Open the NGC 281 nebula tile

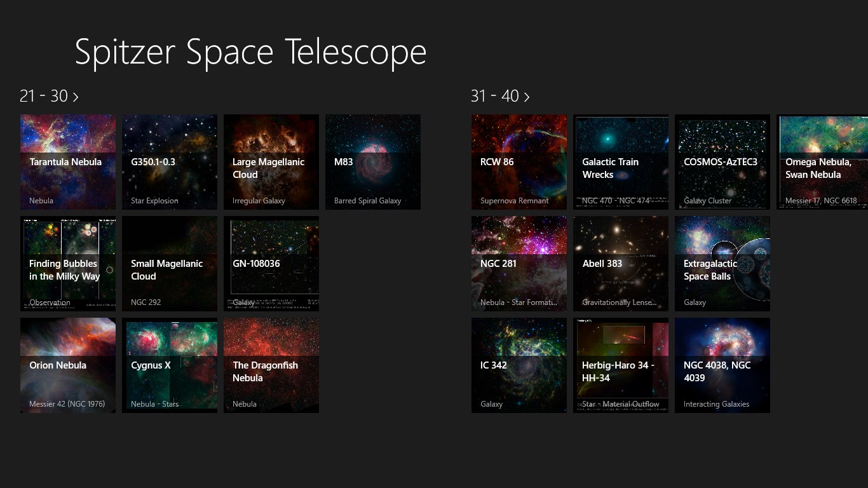[519, 264]
